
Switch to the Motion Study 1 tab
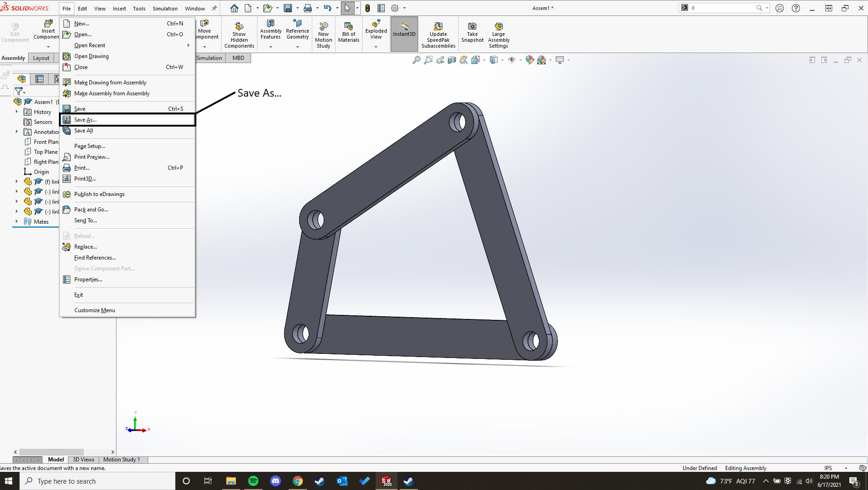[x=121, y=460]
